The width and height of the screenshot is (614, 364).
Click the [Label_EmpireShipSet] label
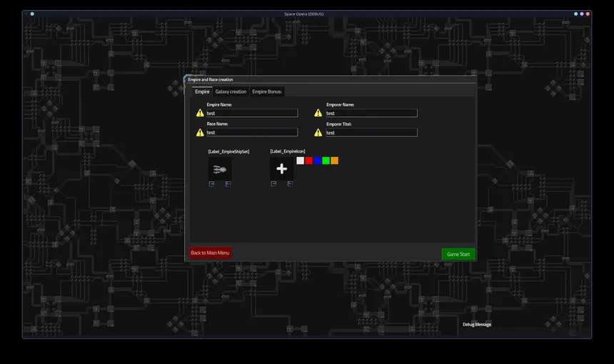(228, 151)
